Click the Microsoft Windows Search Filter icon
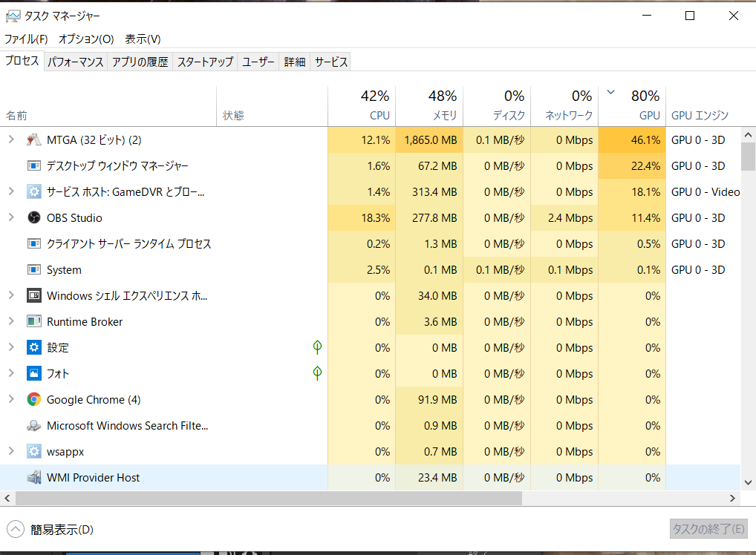Screen dimensions: 756x555 point(33,426)
